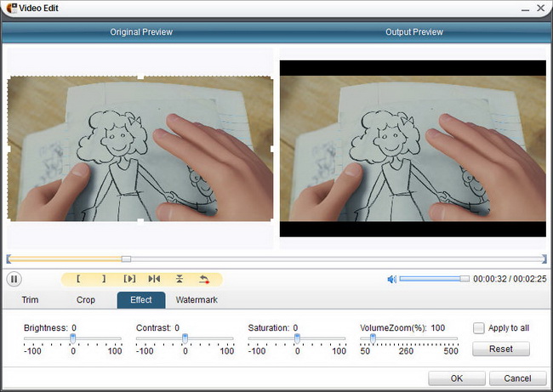Click the Cancel button
This screenshot has height=392, width=553.
(517, 378)
